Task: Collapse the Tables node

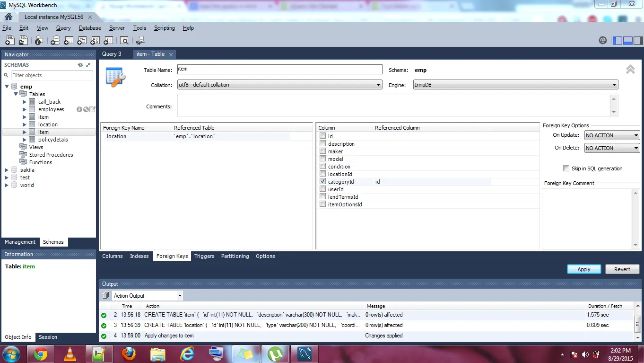Action: (16, 94)
